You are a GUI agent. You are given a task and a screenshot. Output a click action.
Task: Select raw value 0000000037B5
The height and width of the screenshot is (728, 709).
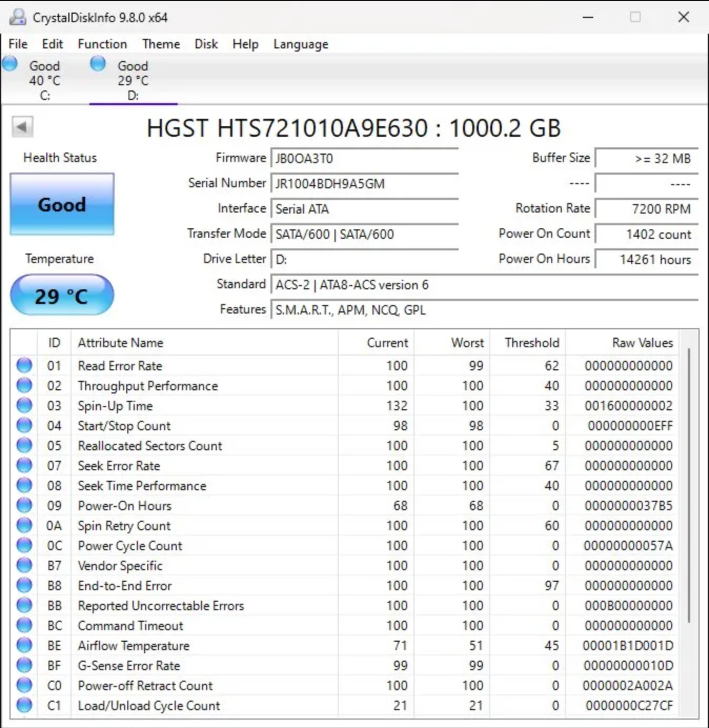[629, 505]
